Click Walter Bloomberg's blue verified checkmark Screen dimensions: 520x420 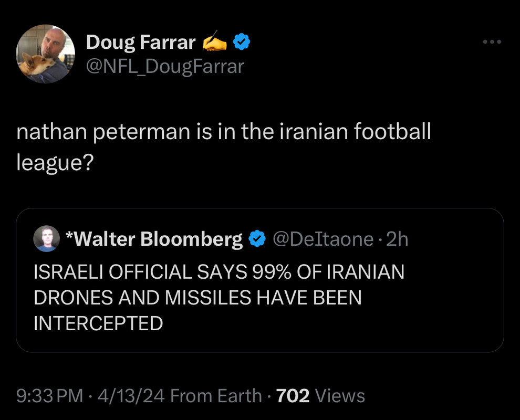(256, 239)
